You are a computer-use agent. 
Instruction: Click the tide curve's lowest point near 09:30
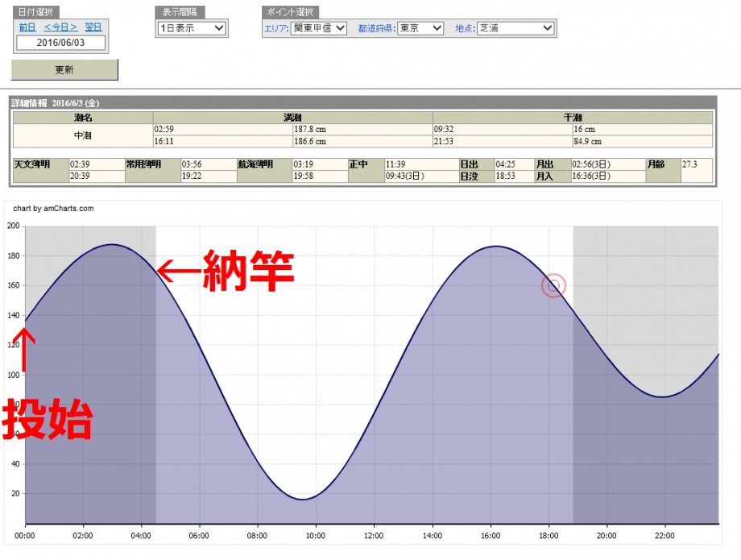pyautogui.click(x=302, y=499)
